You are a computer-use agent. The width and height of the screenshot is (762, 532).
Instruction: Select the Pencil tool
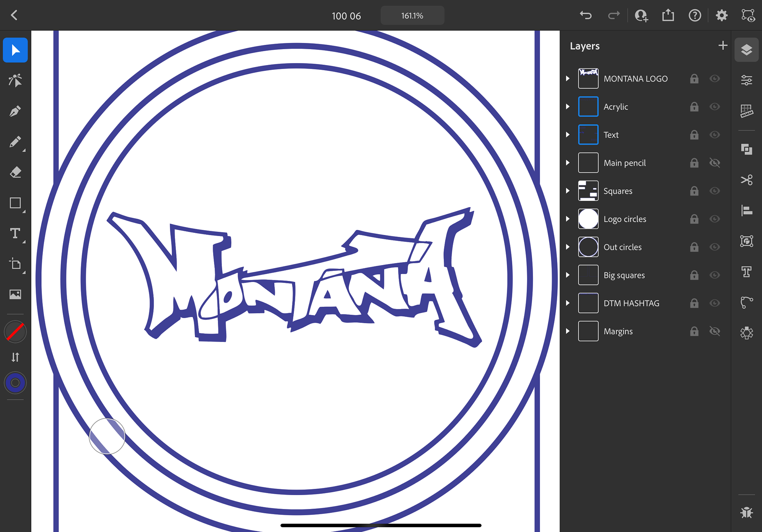point(15,142)
